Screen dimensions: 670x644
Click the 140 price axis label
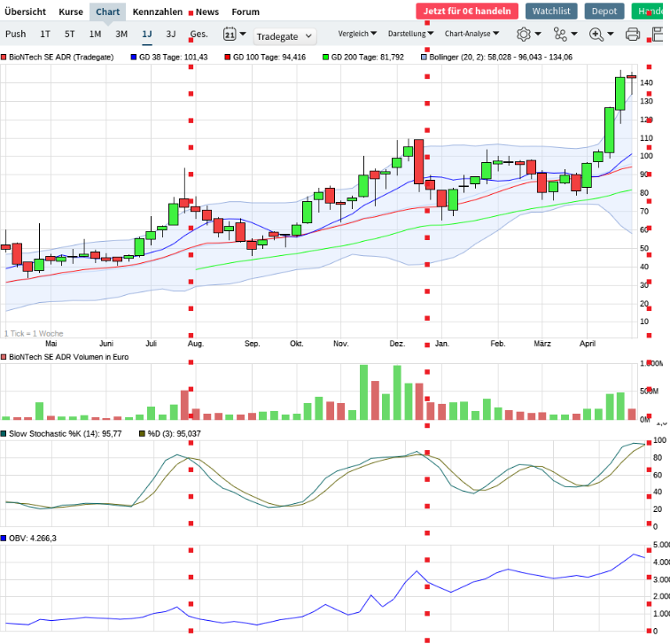pos(646,83)
